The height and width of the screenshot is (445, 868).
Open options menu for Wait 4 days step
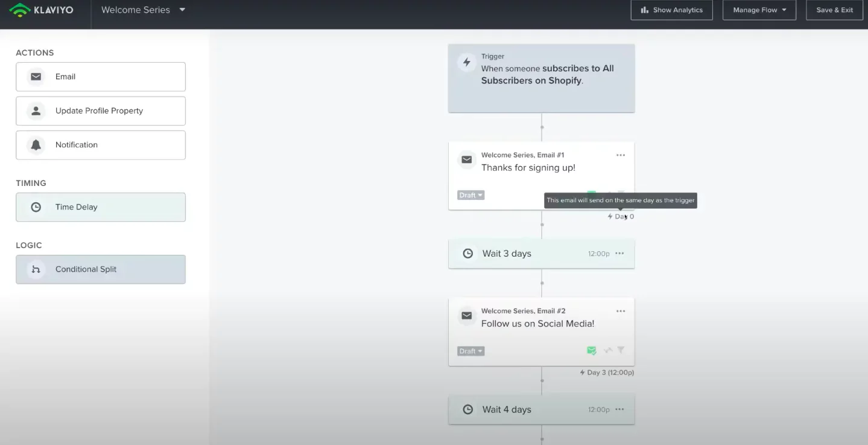(619, 409)
